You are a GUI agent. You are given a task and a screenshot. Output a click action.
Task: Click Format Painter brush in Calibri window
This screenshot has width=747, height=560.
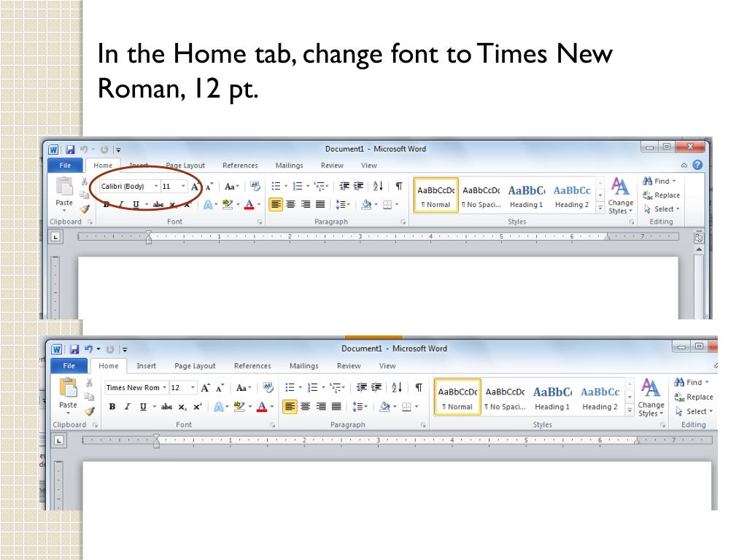85,209
